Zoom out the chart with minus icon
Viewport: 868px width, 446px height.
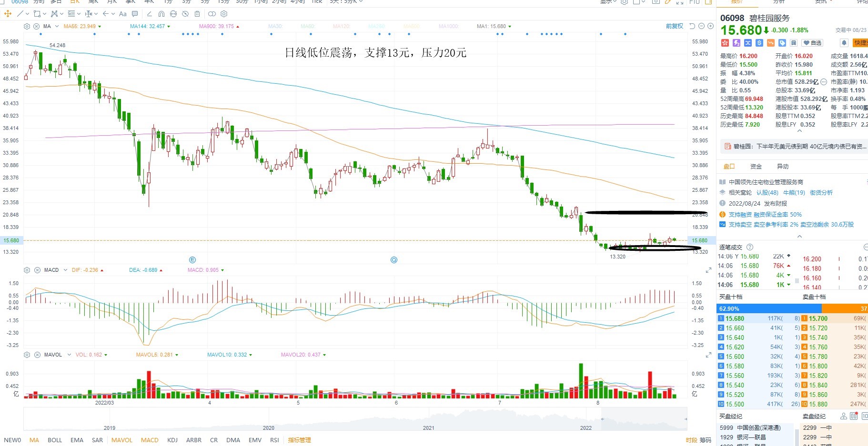[x=701, y=26]
